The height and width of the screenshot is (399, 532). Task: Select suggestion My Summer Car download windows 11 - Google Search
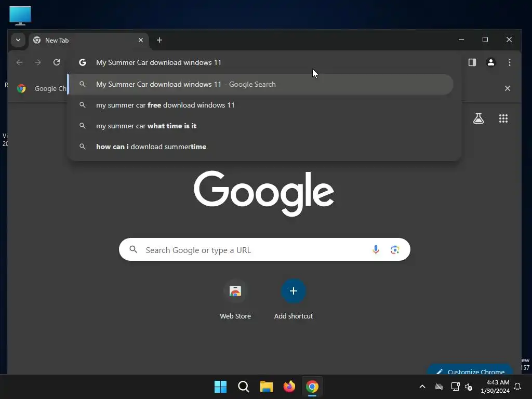pyautogui.click(x=261, y=84)
